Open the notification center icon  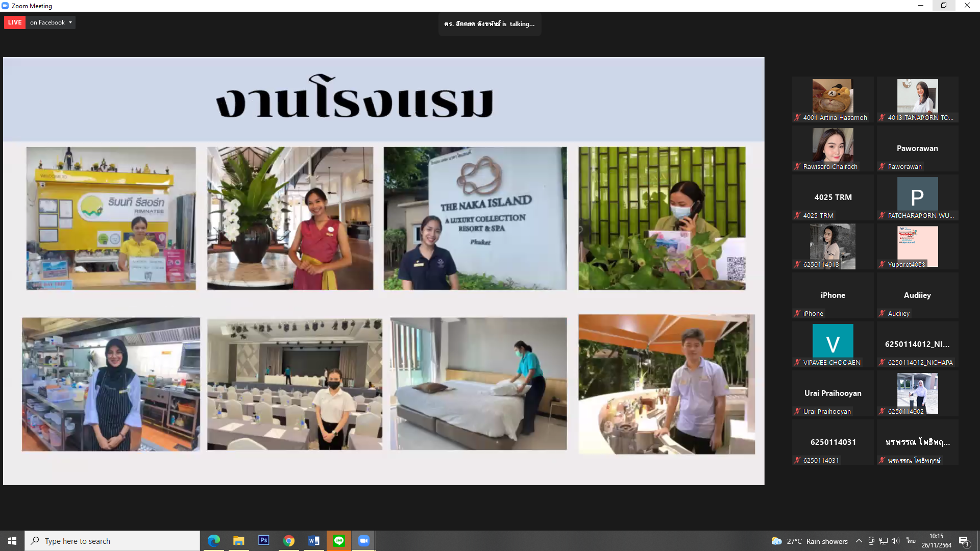tap(964, 541)
